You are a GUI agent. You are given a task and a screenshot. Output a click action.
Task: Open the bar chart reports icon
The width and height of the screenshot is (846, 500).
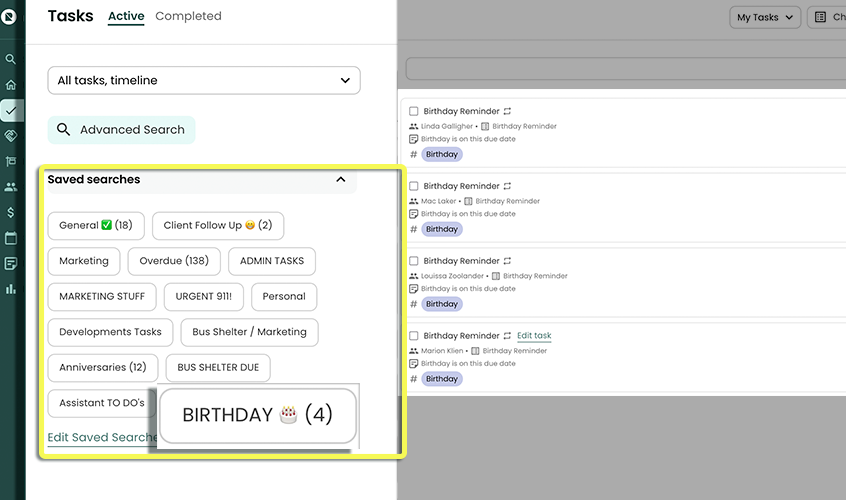click(11, 289)
